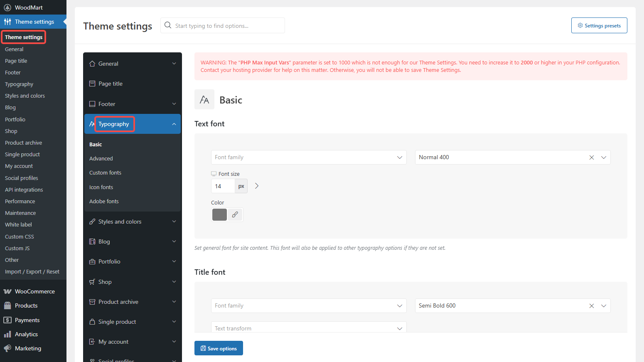Click the Analytics bar chart icon
The image size is (644, 362).
7,334
